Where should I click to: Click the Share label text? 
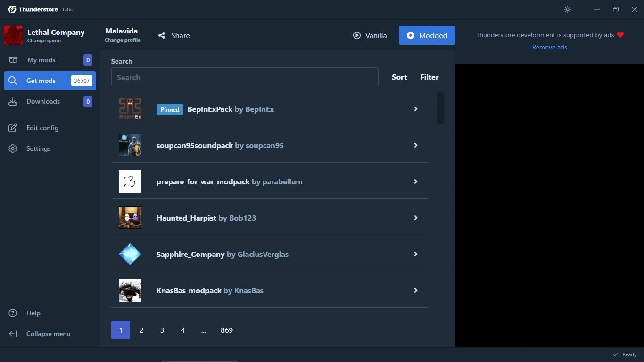(181, 35)
